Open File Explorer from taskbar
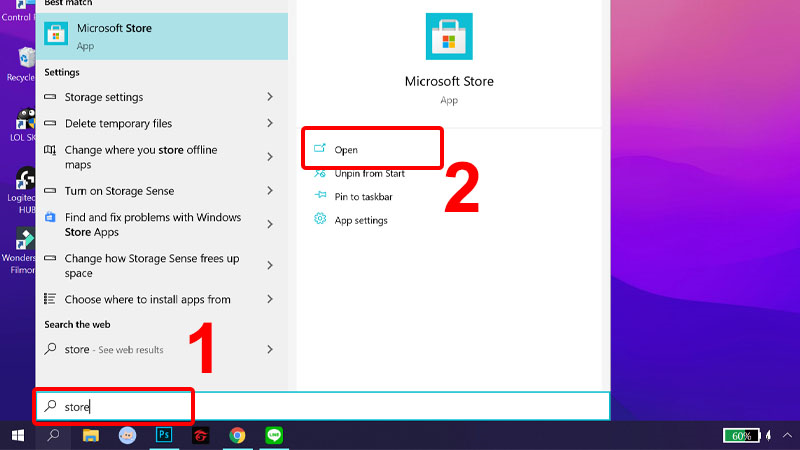 coord(91,435)
